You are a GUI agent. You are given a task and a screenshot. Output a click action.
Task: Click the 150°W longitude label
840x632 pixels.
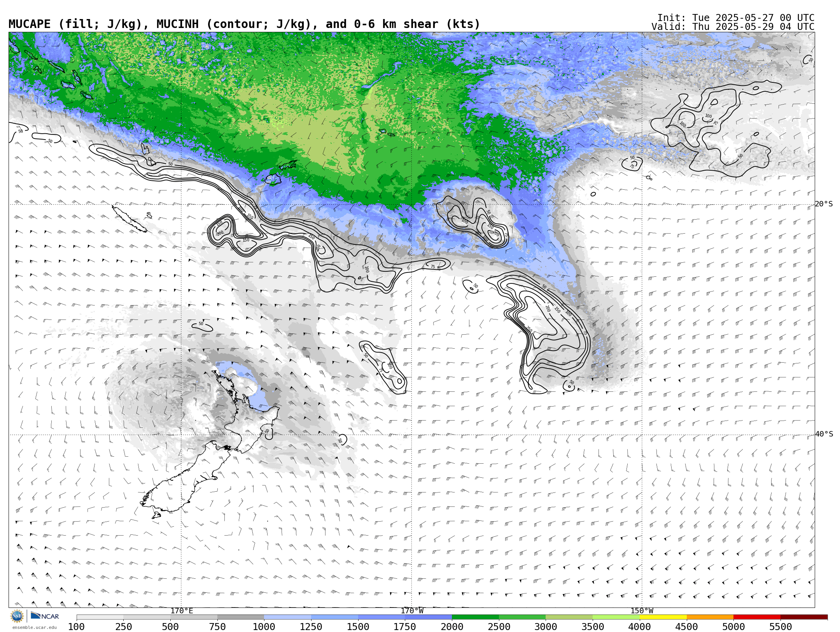642,611
